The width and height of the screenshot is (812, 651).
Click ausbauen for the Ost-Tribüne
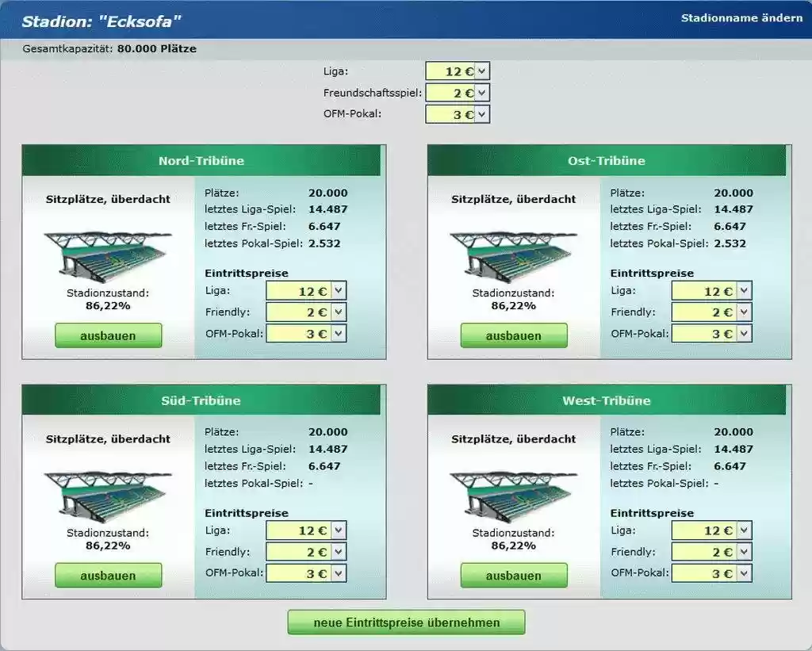[514, 335]
